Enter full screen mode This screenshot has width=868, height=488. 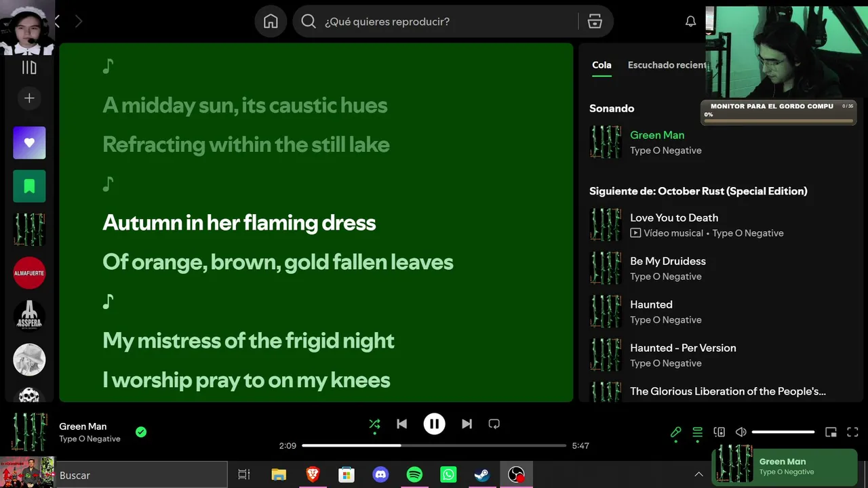click(x=852, y=432)
